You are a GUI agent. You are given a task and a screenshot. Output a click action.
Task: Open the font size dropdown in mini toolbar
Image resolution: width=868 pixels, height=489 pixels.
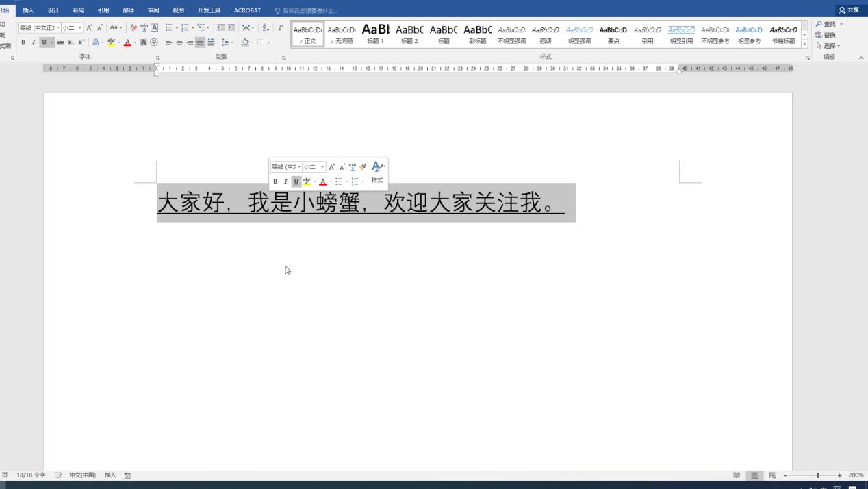pyautogui.click(x=322, y=166)
